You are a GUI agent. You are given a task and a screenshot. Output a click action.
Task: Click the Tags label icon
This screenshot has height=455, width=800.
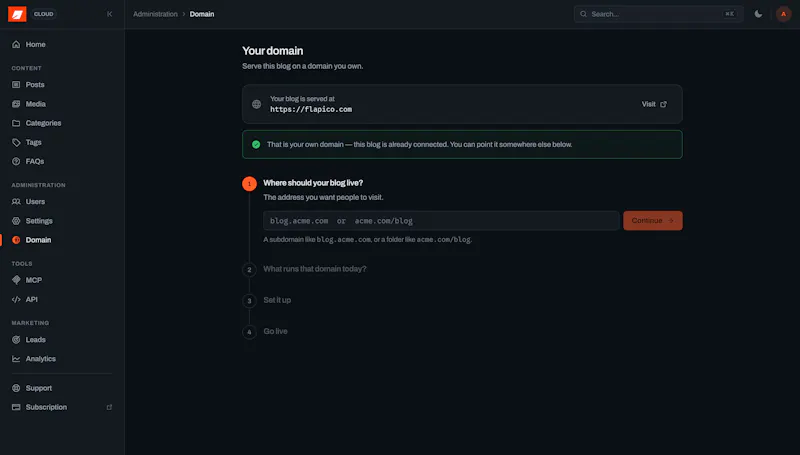(16, 142)
